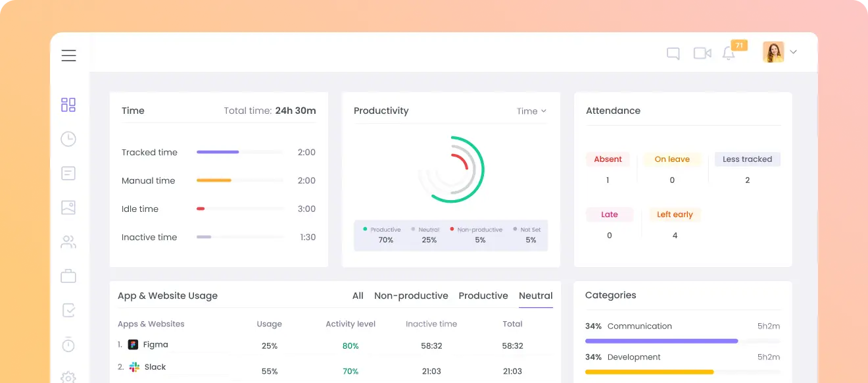Screen dimensions: 868x383
Task: Toggle the On leave attendance filter
Action: [671, 159]
